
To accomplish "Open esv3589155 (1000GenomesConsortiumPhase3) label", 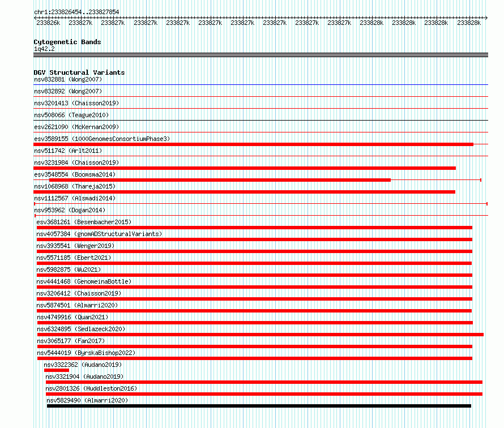I will (x=102, y=139).
